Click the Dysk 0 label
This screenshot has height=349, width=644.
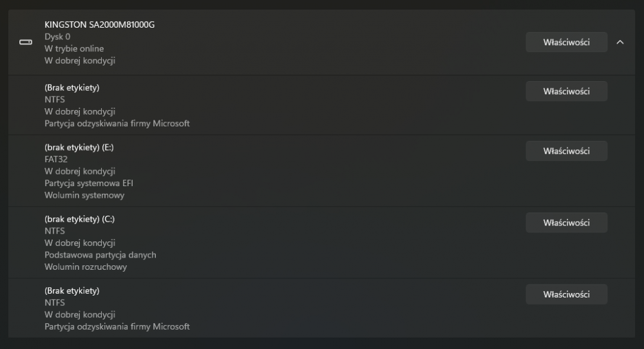pyautogui.click(x=57, y=37)
